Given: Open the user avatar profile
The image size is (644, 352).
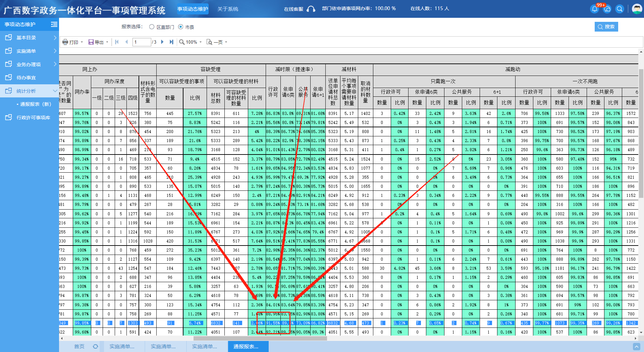Looking at the screenshot, I should pos(637,9).
